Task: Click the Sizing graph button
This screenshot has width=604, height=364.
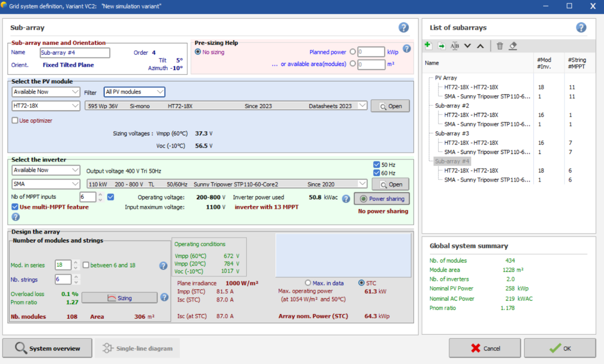Action: pos(119,298)
